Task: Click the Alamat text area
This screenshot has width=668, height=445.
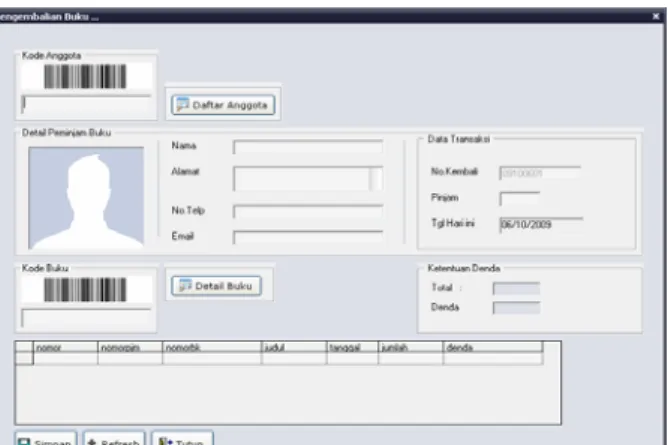Action: pyautogui.click(x=302, y=178)
